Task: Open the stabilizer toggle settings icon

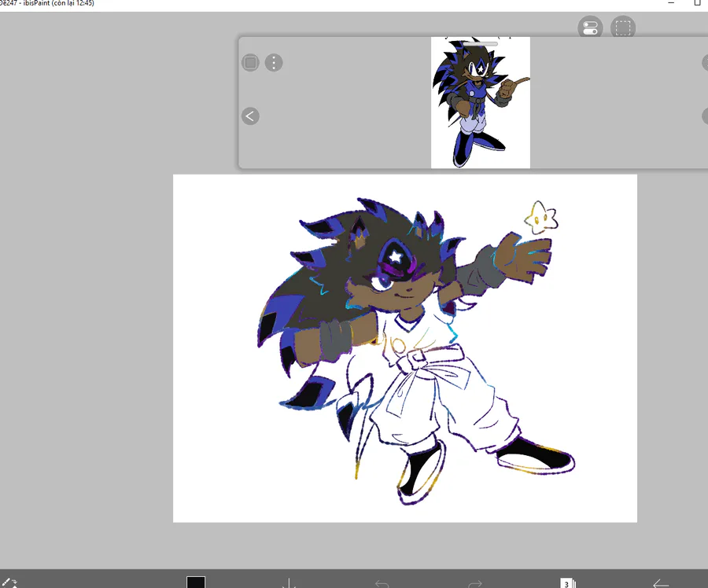Action: (590, 28)
